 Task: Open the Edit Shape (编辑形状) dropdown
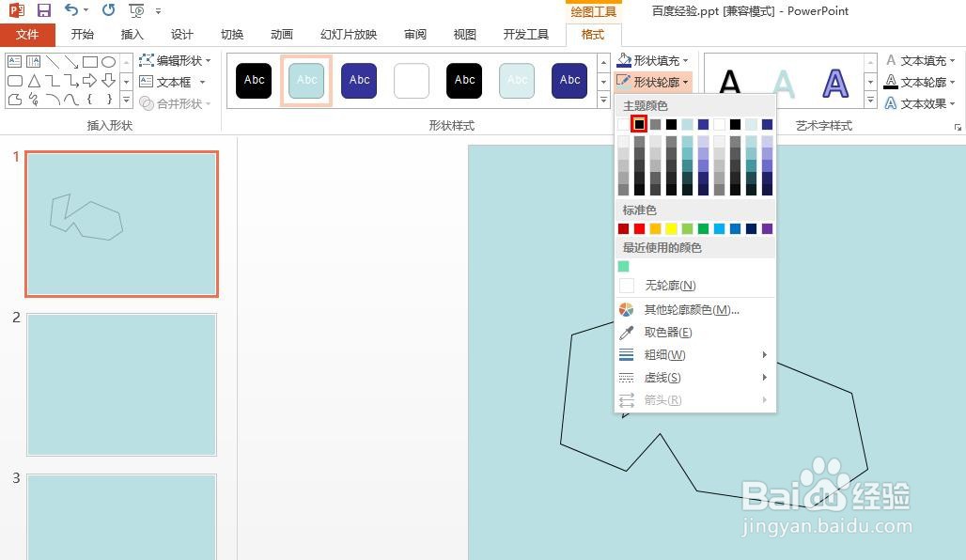click(x=176, y=60)
